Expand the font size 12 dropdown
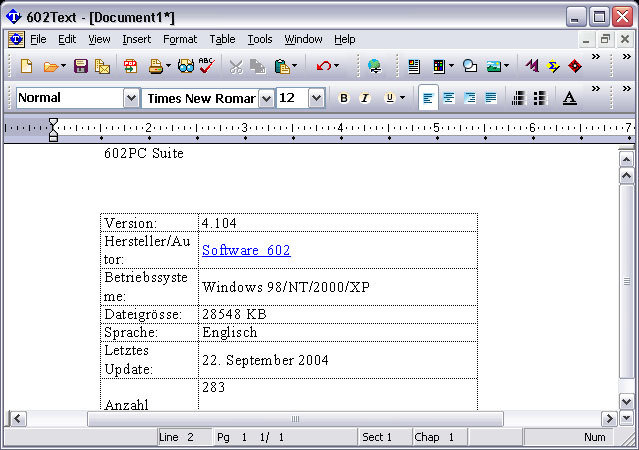Viewport: 639px width, 450px height. 316,98
